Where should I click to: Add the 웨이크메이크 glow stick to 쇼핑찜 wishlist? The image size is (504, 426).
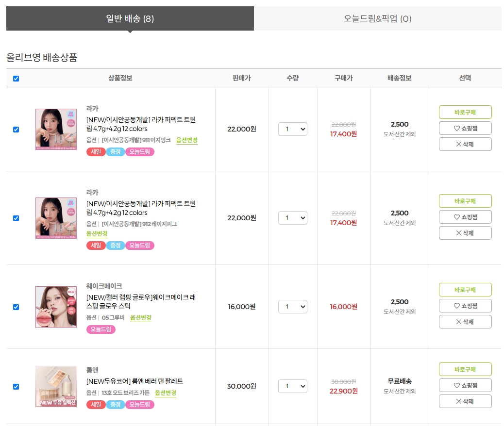[465, 306]
